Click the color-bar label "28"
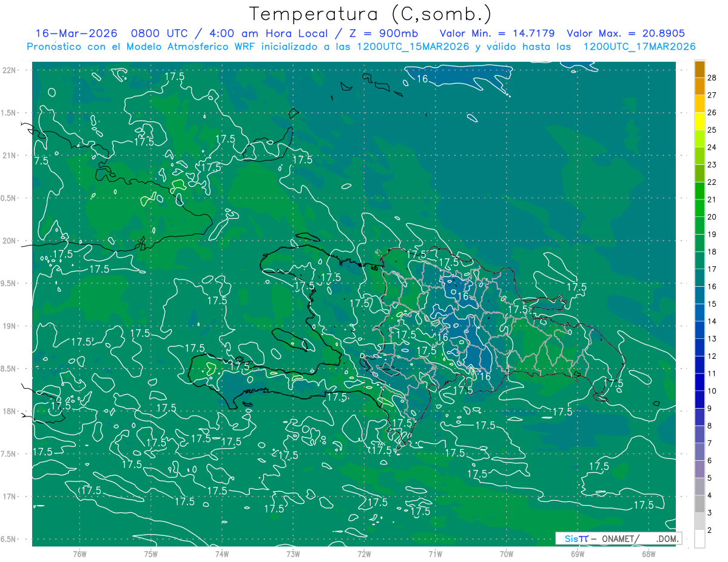The height and width of the screenshot is (562, 728). coord(713,78)
